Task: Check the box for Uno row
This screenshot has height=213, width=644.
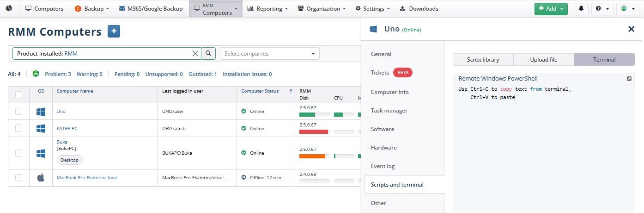Action: pyautogui.click(x=19, y=111)
